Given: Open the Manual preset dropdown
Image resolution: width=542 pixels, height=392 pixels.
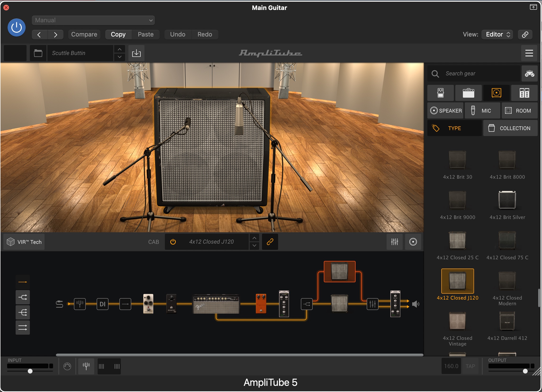Looking at the screenshot, I should (93, 20).
